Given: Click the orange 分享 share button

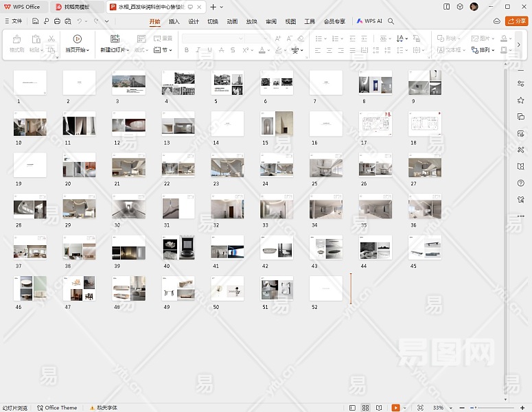Looking at the screenshot, I should click(516, 21).
